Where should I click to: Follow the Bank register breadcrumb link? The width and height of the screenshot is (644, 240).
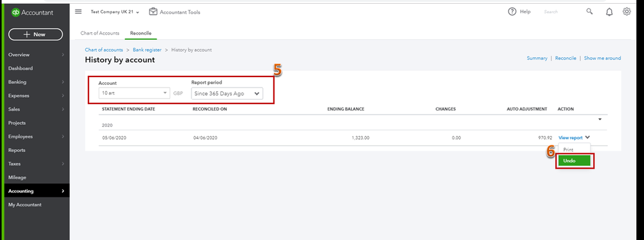147,50
